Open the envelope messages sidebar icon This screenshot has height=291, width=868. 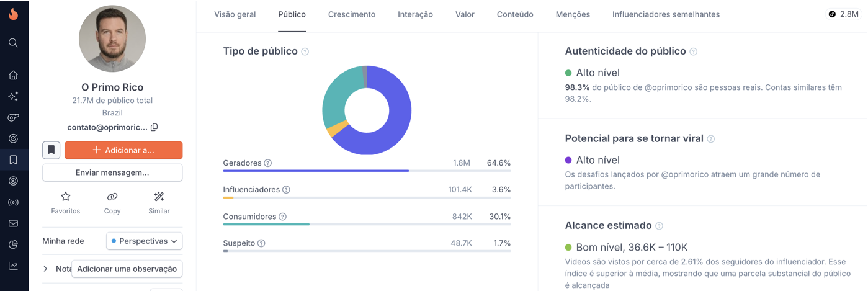(x=13, y=223)
